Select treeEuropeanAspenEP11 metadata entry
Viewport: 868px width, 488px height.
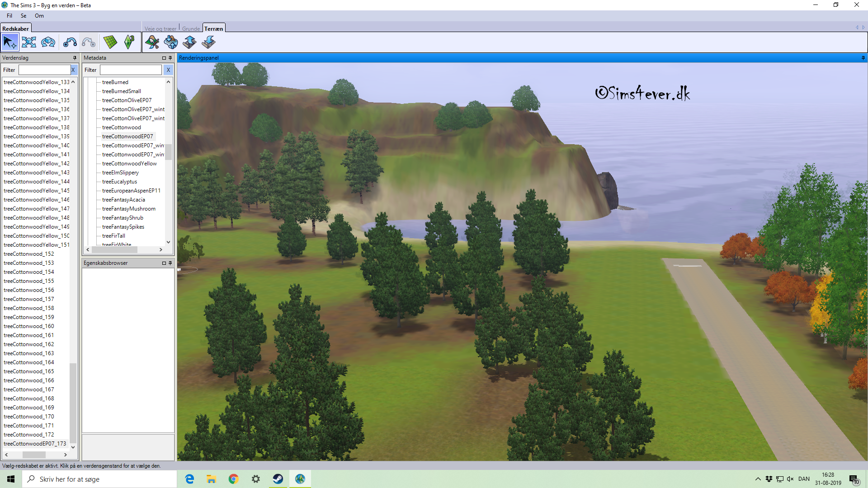click(x=131, y=191)
